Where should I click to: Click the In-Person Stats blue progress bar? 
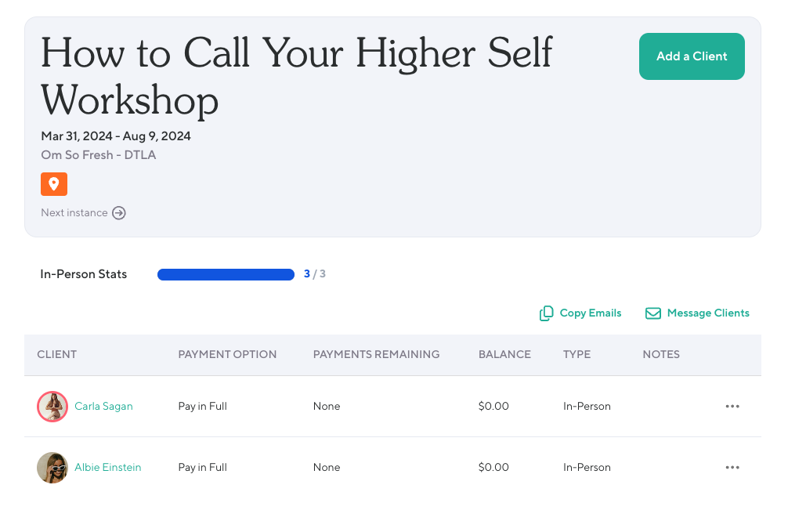pos(226,274)
